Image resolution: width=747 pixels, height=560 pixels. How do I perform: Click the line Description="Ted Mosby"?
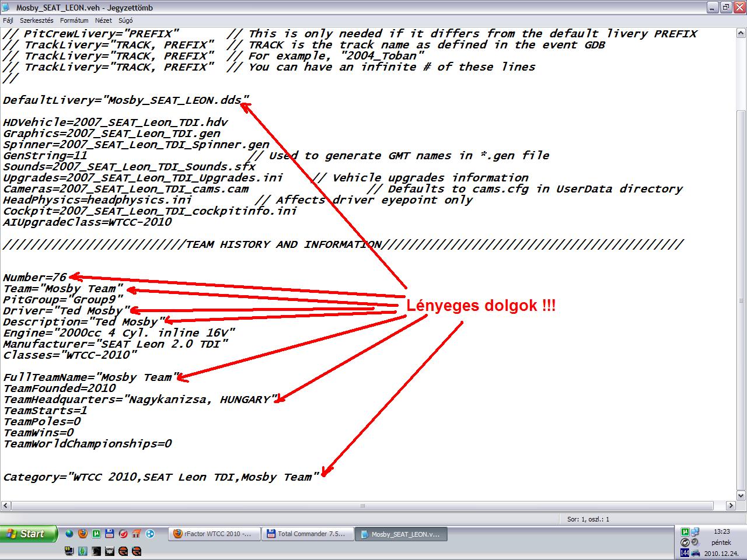click(x=84, y=322)
